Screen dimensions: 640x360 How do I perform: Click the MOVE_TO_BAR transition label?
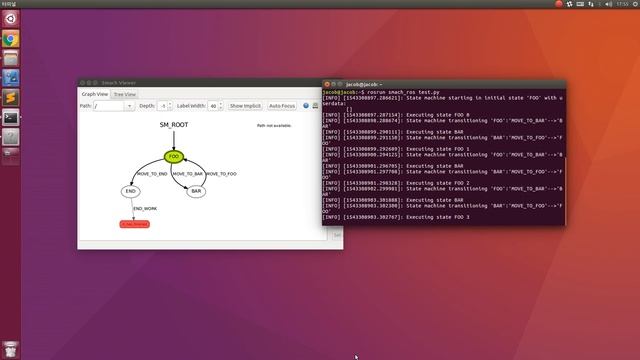pyautogui.click(x=187, y=174)
